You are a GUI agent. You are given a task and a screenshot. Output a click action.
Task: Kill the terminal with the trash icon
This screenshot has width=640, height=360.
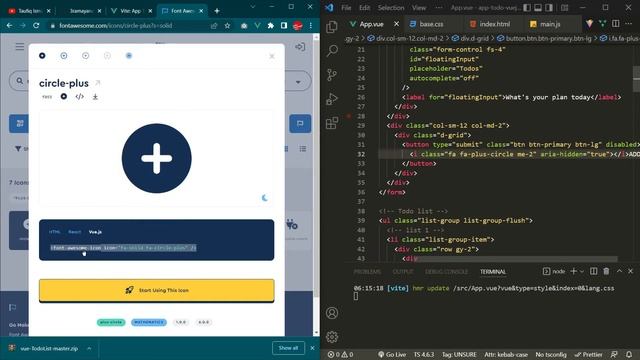point(606,271)
